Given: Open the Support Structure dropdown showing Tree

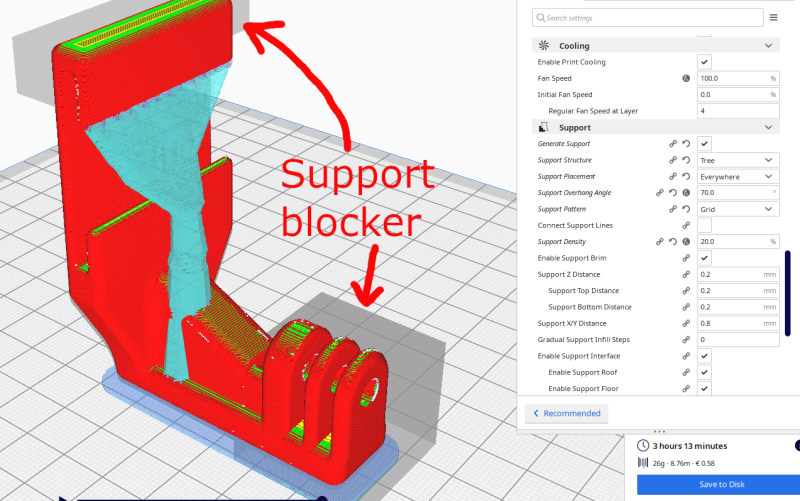Looking at the screenshot, I should [738, 160].
